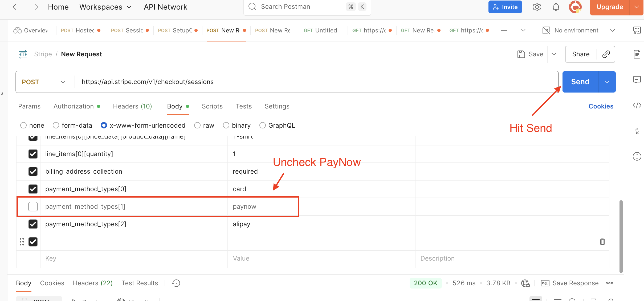
Task: Click the Invite button
Action: 505,7
